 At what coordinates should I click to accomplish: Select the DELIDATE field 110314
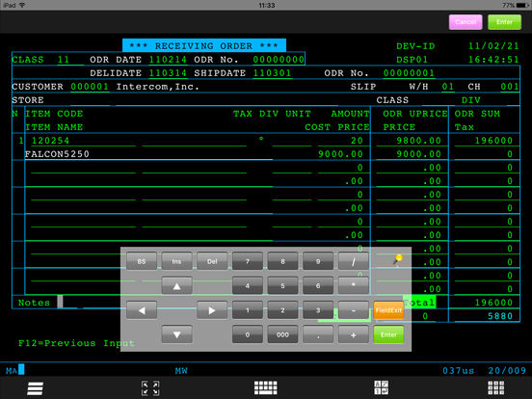pos(168,73)
